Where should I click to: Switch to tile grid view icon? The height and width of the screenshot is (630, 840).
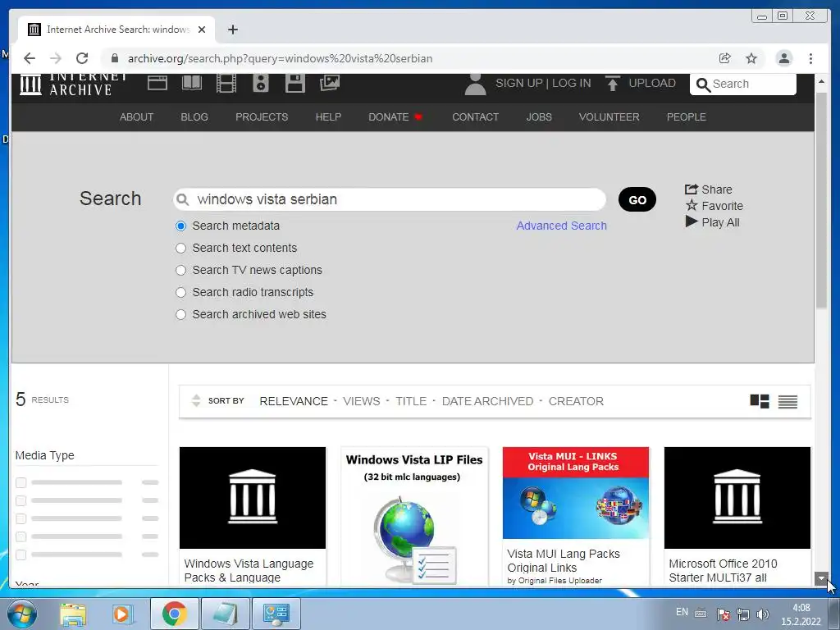[x=759, y=401]
